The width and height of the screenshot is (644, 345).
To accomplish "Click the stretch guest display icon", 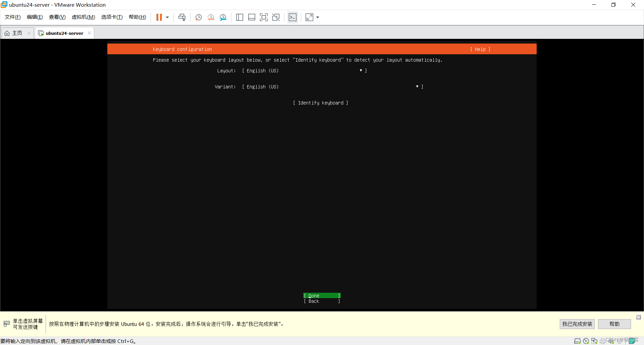I will [309, 17].
